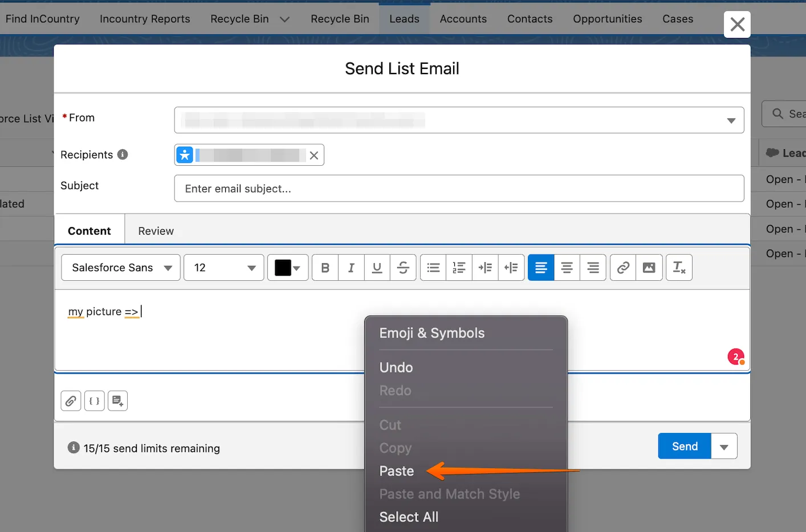Open the Salesforce Sans font dropdown

pyautogui.click(x=121, y=268)
